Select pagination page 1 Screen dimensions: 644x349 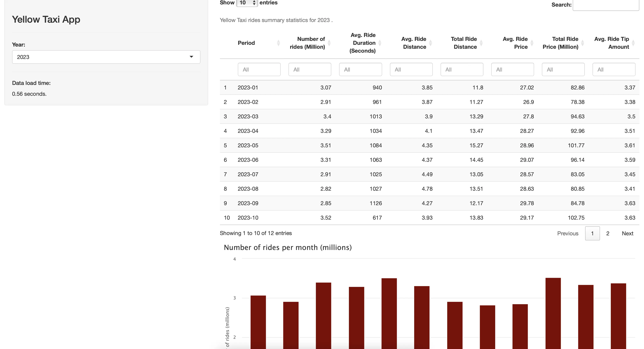592,233
